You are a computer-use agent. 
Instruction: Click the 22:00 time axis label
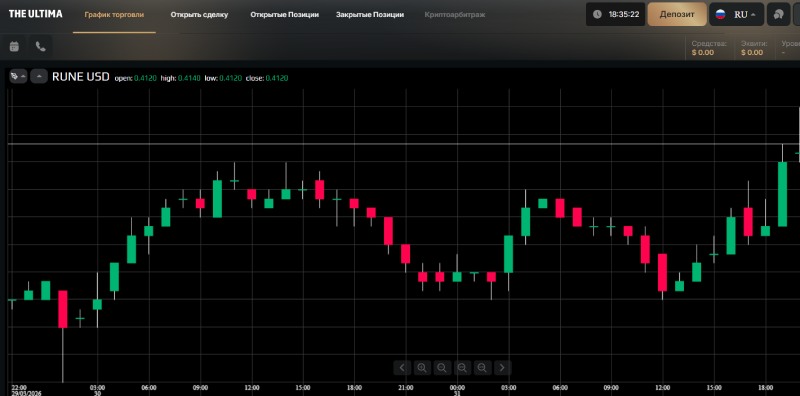click(19, 388)
